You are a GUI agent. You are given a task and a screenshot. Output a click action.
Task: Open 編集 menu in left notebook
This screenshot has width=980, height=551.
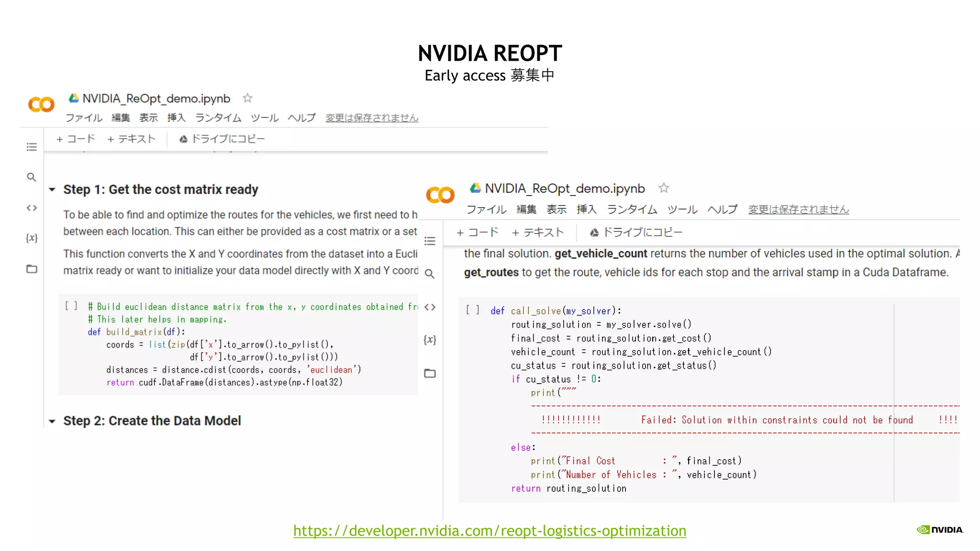click(121, 118)
